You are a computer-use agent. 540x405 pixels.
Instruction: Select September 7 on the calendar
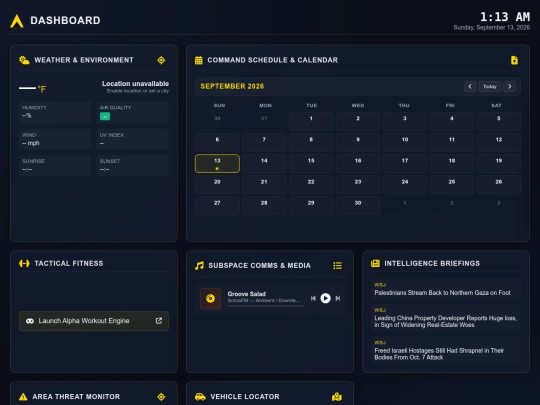point(264,142)
